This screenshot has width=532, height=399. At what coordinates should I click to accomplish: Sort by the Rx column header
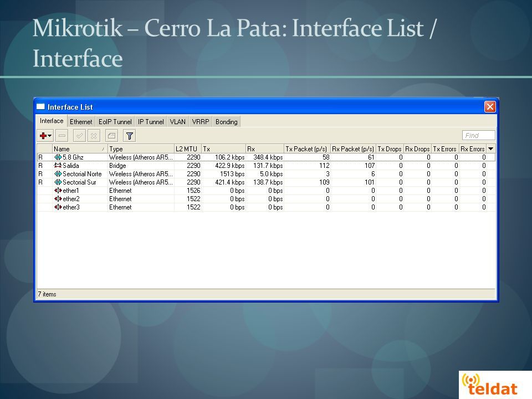click(x=265, y=149)
